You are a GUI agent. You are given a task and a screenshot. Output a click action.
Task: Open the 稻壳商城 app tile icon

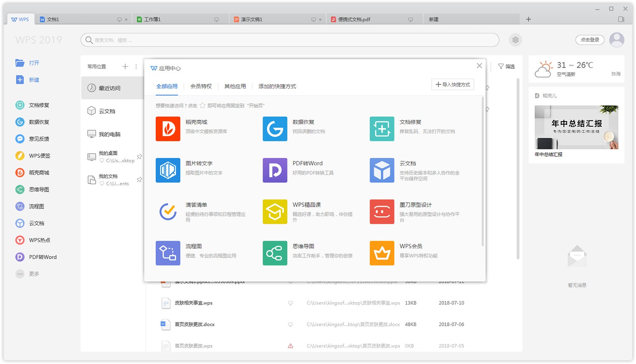[168, 129]
